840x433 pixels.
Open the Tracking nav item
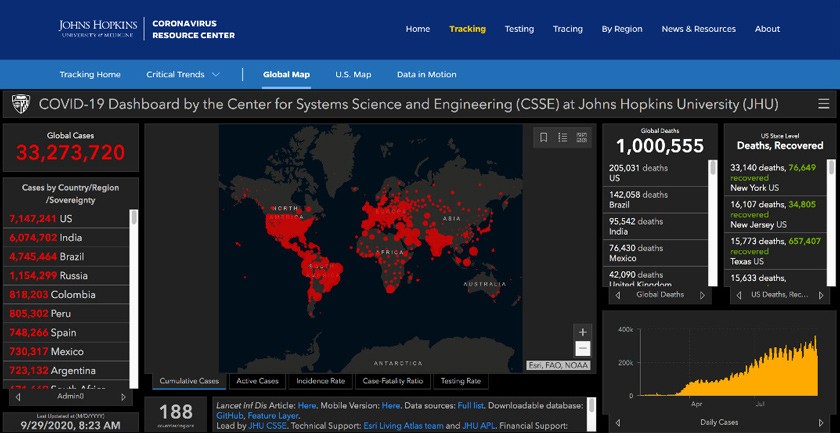coord(467,29)
